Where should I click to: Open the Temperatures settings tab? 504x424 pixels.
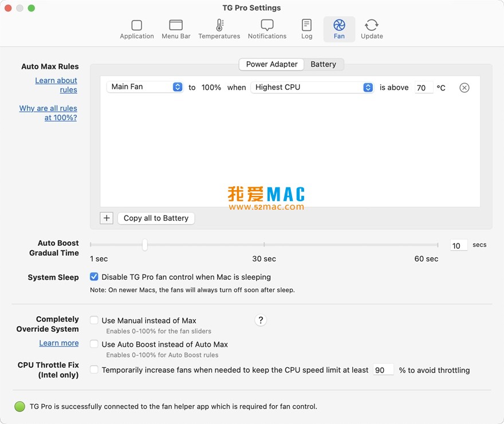(219, 29)
